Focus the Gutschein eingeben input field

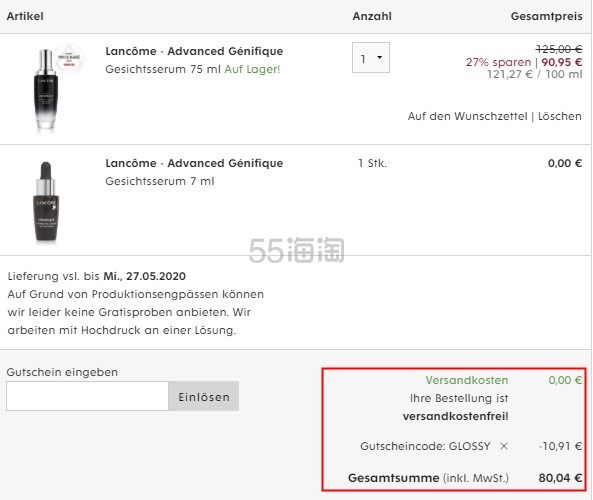[x=87, y=396]
